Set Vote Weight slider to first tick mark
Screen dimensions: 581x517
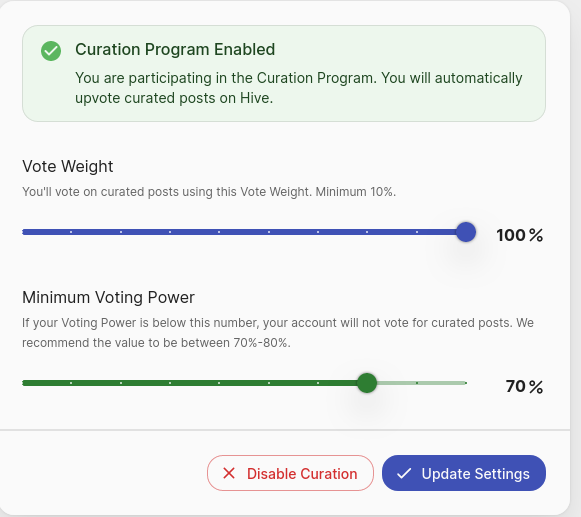(x=71, y=232)
